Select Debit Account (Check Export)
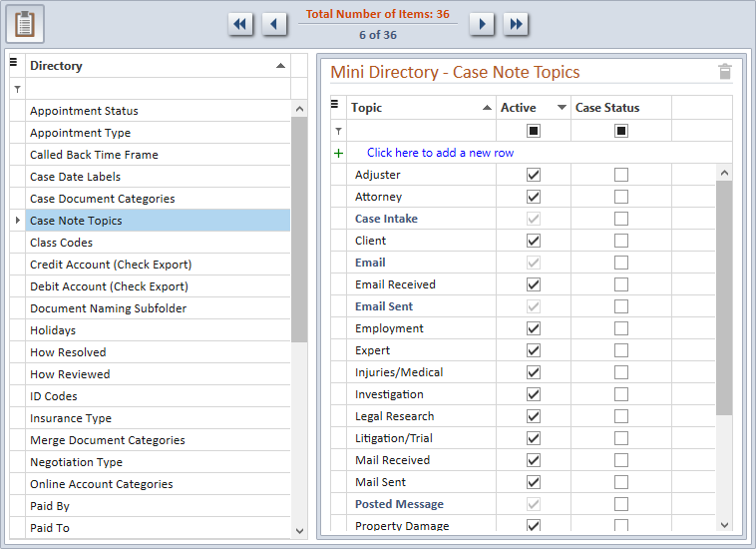This screenshot has height=549, width=756. pyautogui.click(x=158, y=286)
